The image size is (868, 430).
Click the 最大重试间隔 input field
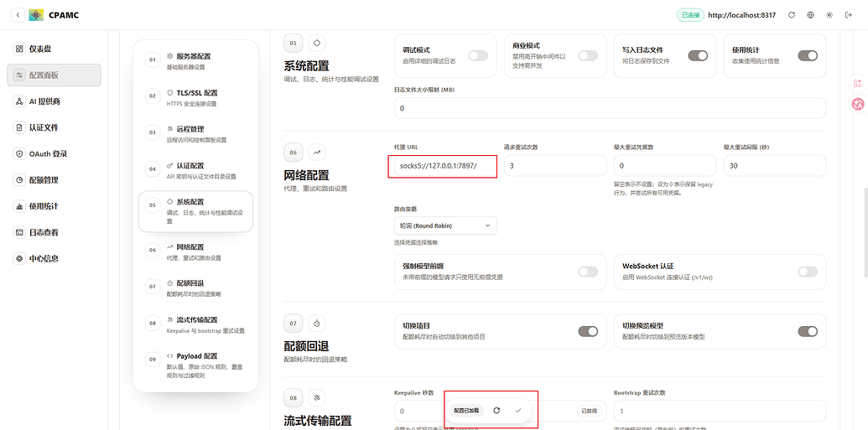[774, 165]
